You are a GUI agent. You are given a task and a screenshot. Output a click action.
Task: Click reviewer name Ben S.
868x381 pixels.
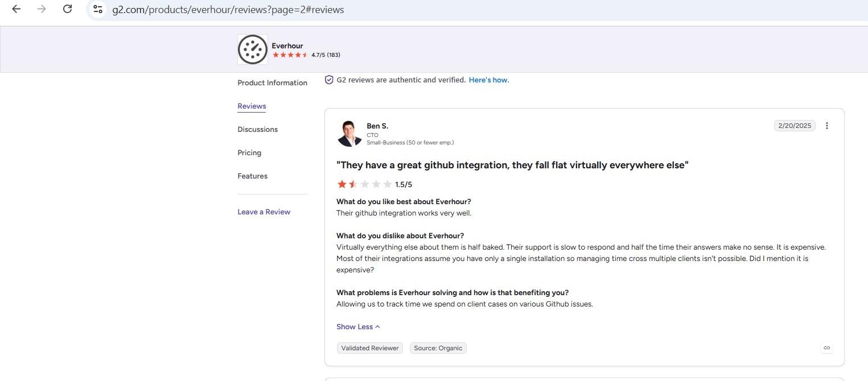[377, 126]
